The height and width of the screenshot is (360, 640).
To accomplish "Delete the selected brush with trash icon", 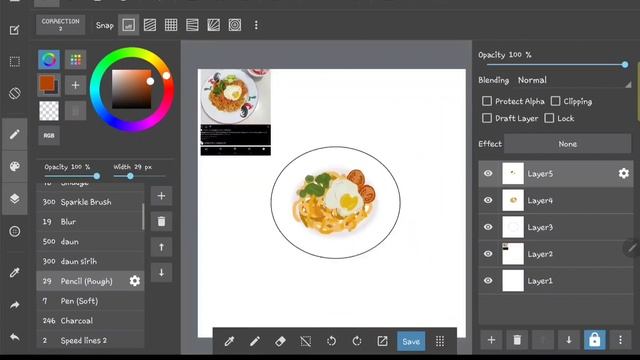I will coord(161,222).
